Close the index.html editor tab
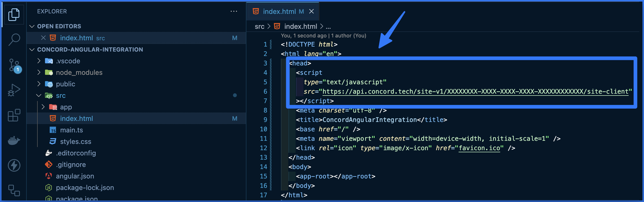Screen dimensions: 644x202 point(311,11)
